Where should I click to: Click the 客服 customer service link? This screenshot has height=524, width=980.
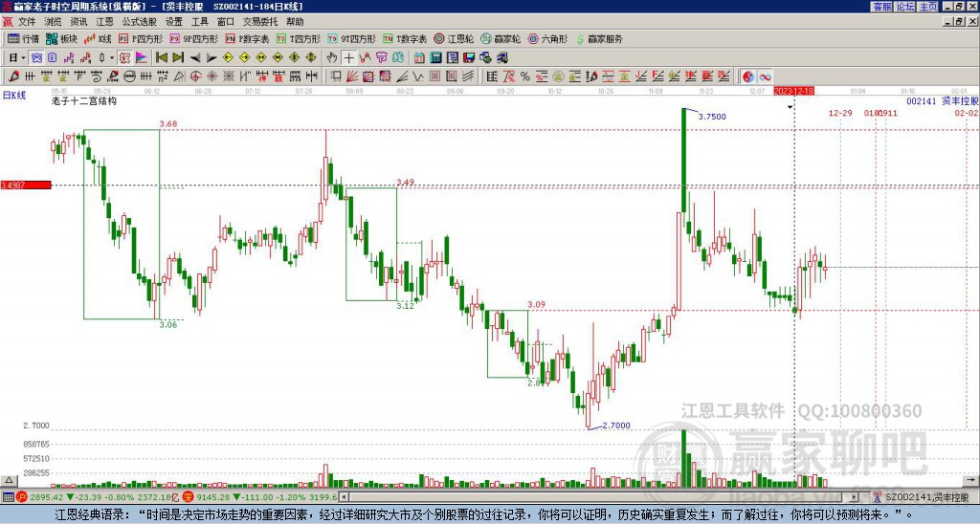881,7
